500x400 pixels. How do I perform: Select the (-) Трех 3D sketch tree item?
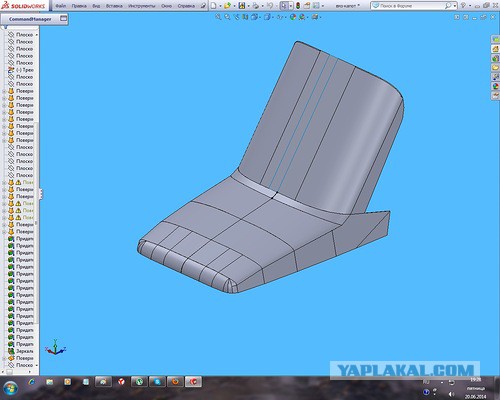pyautogui.click(x=21, y=70)
